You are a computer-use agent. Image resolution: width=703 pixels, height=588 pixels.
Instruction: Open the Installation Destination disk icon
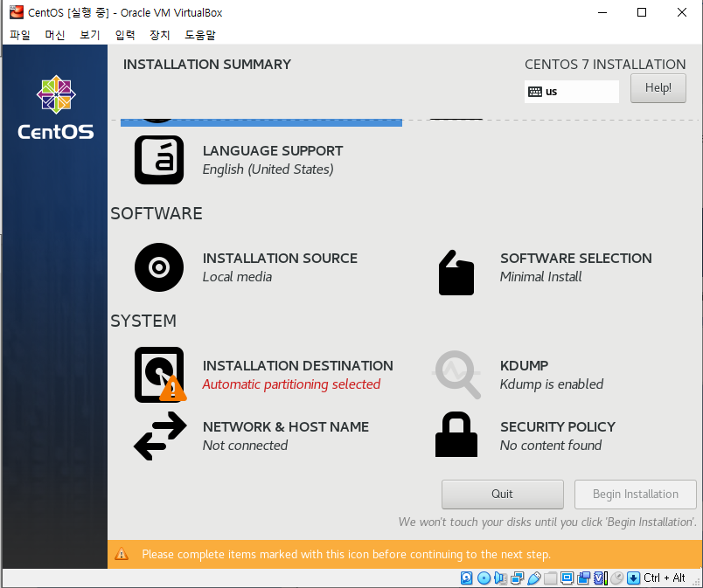[160, 375]
